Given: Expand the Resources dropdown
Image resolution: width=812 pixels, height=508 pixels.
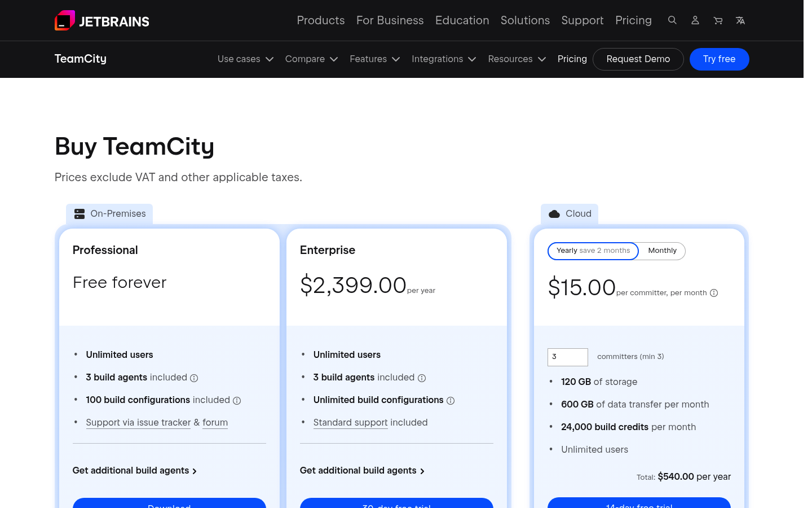Looking at the screenshot, I should (517, 59).
